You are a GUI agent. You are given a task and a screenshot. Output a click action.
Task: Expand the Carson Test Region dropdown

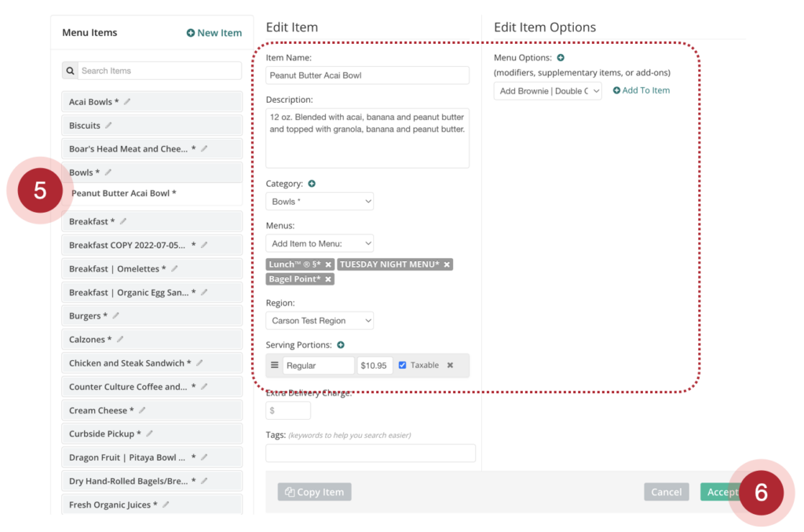(320, 321)
